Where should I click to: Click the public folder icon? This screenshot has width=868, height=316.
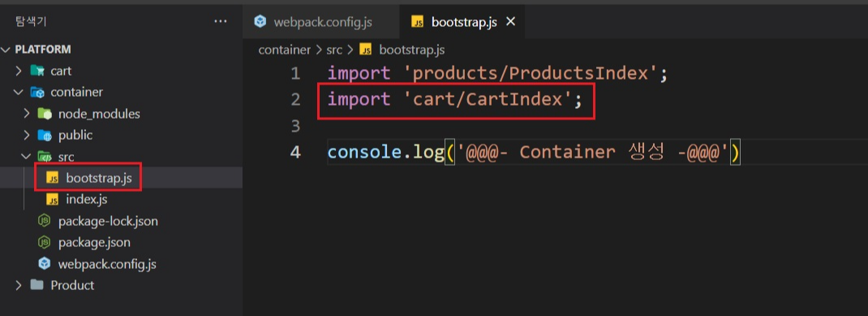click(45, 136)
